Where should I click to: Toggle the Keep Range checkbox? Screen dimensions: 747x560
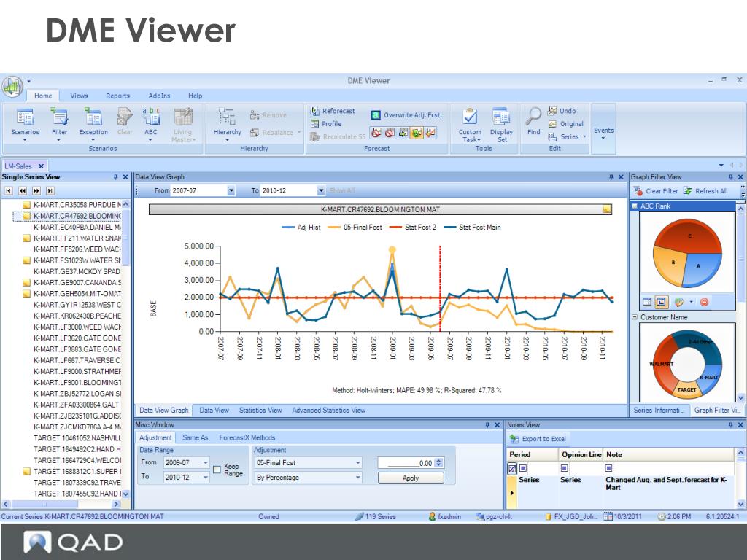217,470
